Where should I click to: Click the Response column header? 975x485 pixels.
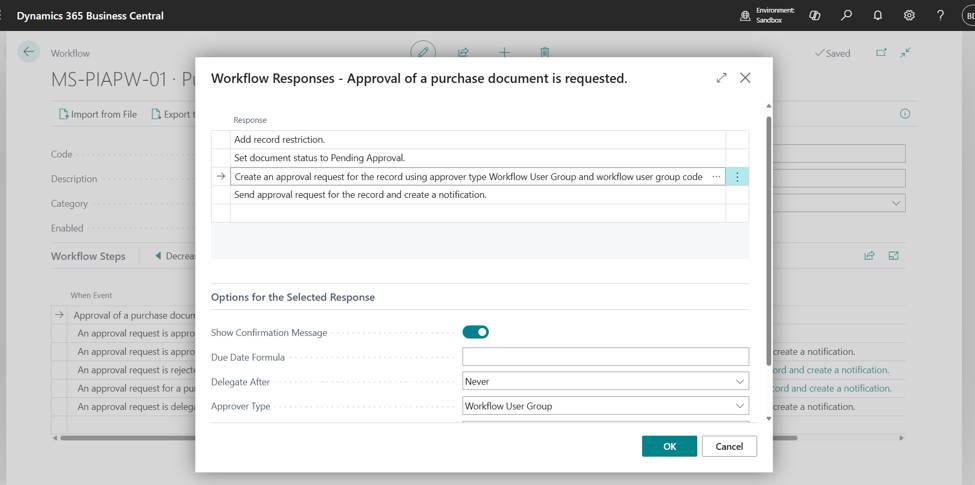[x=250, y=120]
